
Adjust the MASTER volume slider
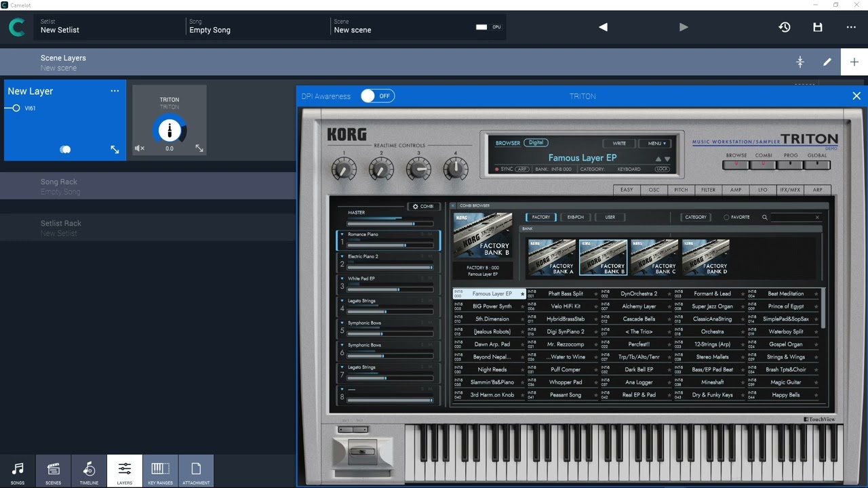coord(390,224)
